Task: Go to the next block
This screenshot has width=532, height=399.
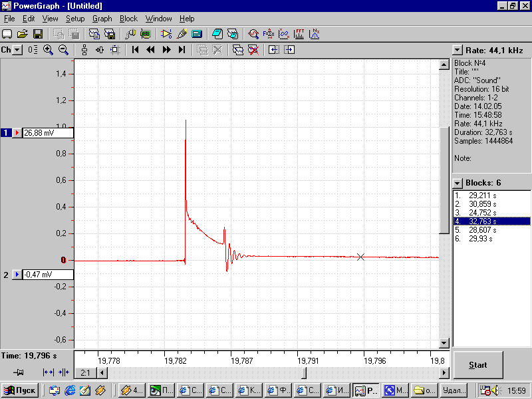Action: (x=166, y=50)
